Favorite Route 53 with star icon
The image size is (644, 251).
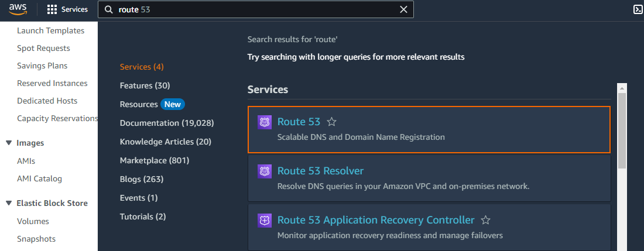331,122
